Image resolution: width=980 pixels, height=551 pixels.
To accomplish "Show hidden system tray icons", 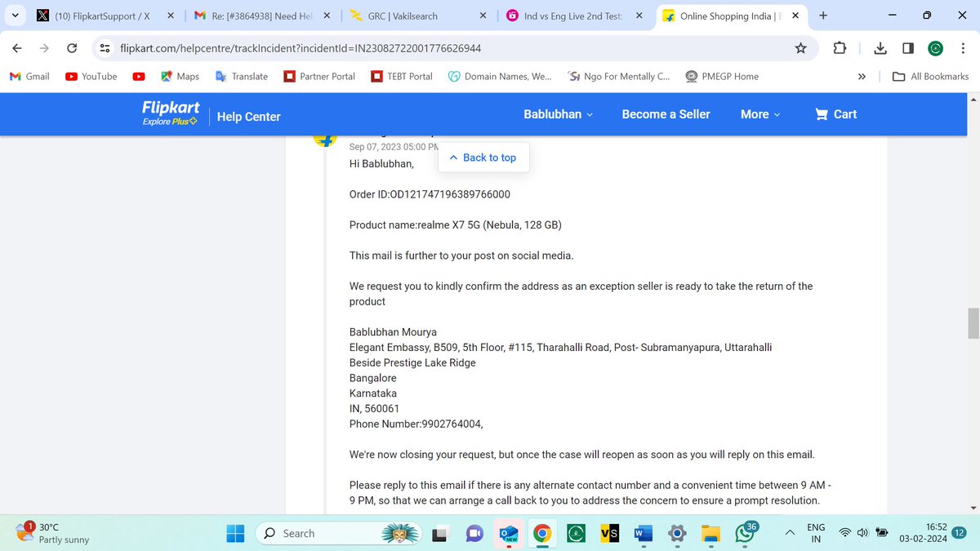I will coord(790,533).
